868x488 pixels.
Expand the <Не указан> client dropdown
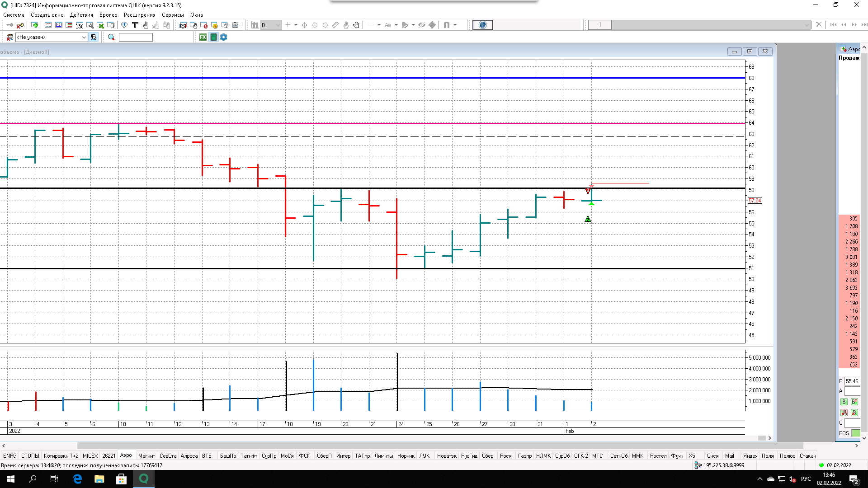click(x=84, y=37)
